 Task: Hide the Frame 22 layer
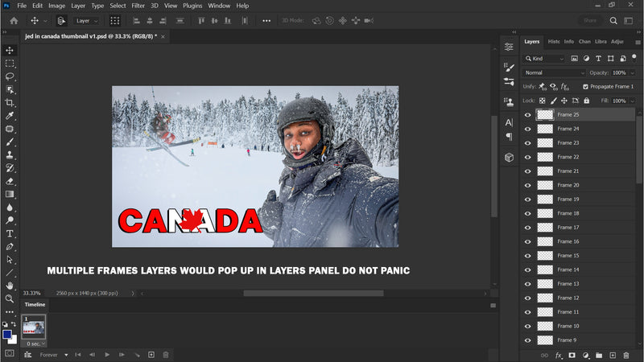pos(528,157)
